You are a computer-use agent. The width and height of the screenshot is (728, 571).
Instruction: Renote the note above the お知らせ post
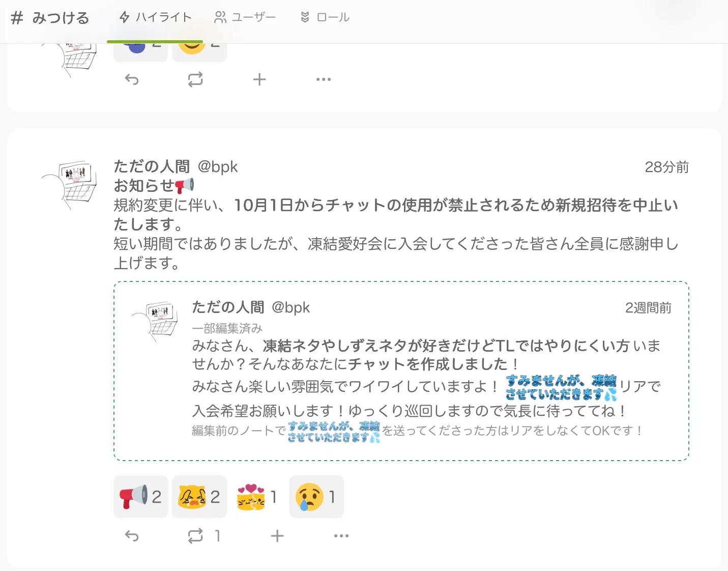pos(195,79)
